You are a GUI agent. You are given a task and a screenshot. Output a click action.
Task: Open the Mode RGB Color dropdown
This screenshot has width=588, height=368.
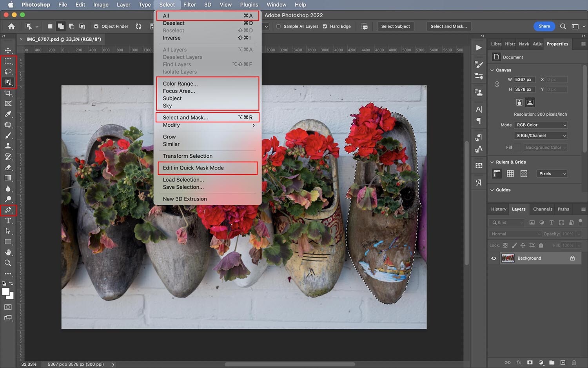click(x=541, y=125)
